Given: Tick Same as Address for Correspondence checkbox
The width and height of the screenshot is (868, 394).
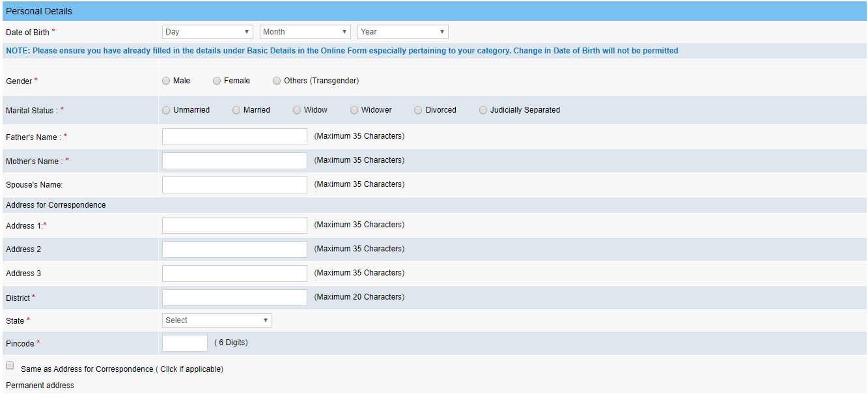Looking at the screenshot, I should point(10,366).
